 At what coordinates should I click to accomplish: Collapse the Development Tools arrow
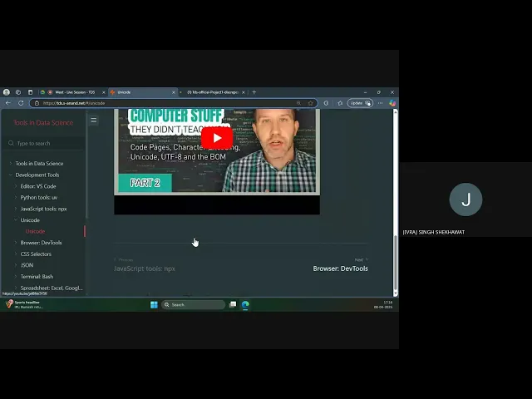coord(11,175)
